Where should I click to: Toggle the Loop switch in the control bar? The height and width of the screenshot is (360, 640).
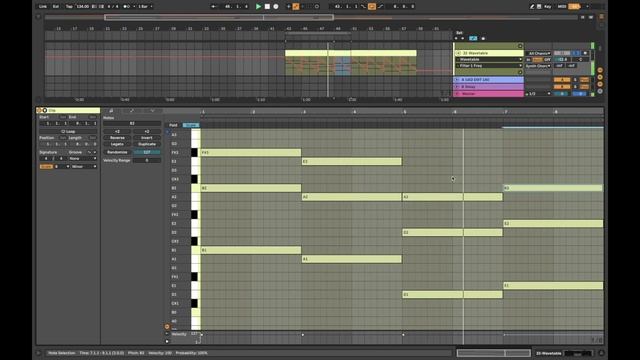[372, 7]
